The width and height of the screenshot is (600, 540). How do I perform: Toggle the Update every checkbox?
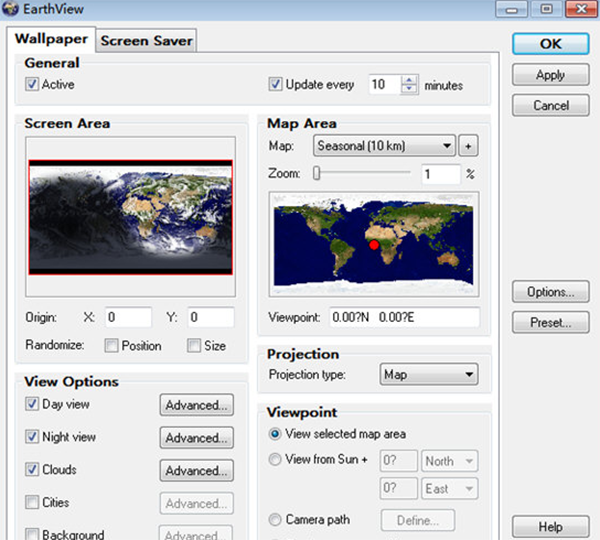click(277, 85)
